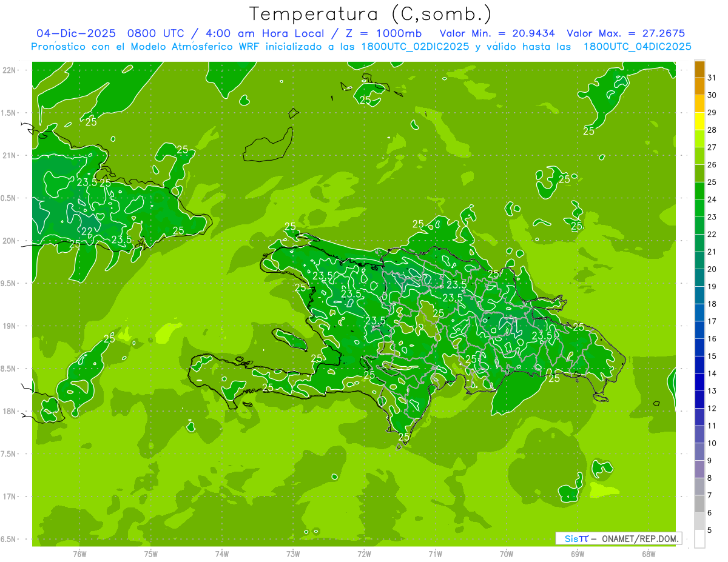Click the '10' label on the color scale

pos(712,443)
